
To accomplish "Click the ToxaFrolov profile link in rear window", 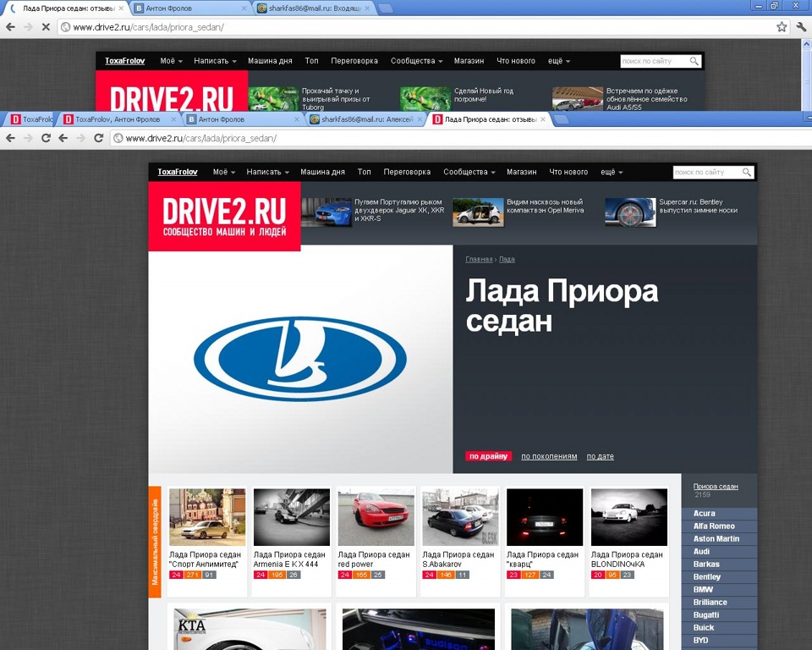I will click(x=125, y=61).
